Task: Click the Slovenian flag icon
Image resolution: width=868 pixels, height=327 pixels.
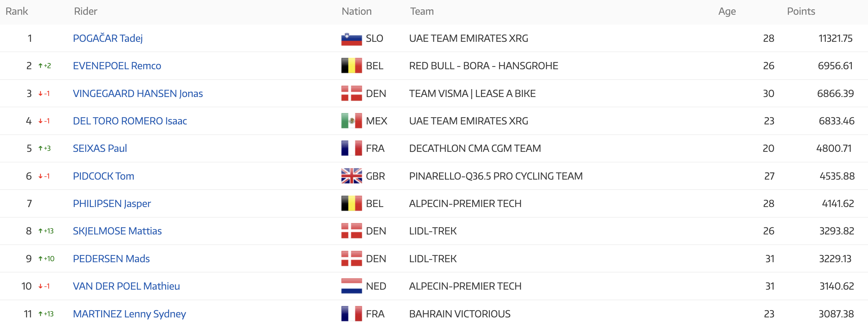Action: tap(351, 39)
